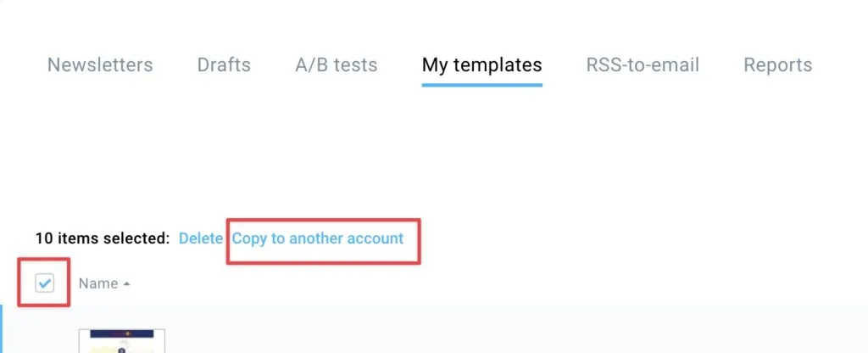868x353 pixels.
Task: Go to the A/B tests tab
Action: point(337,64)
